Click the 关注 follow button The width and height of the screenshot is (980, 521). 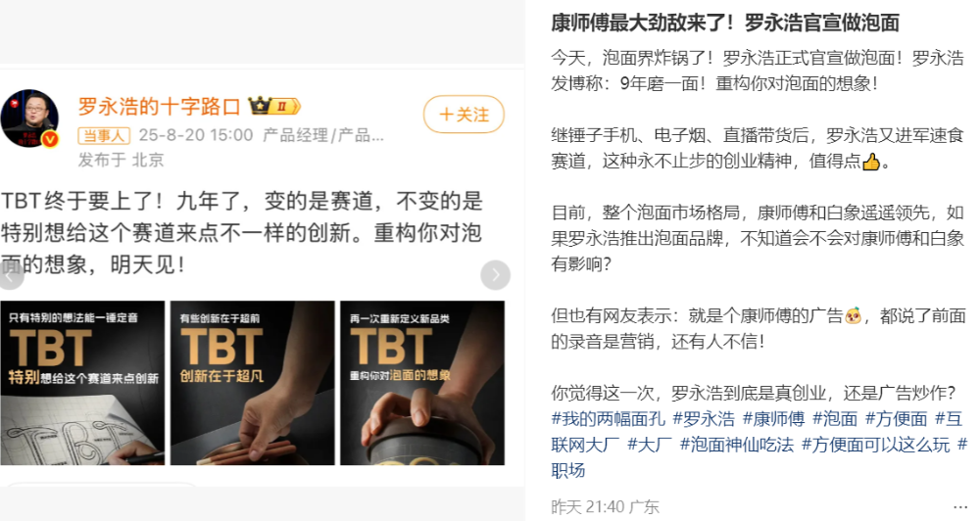click(464, 115)
